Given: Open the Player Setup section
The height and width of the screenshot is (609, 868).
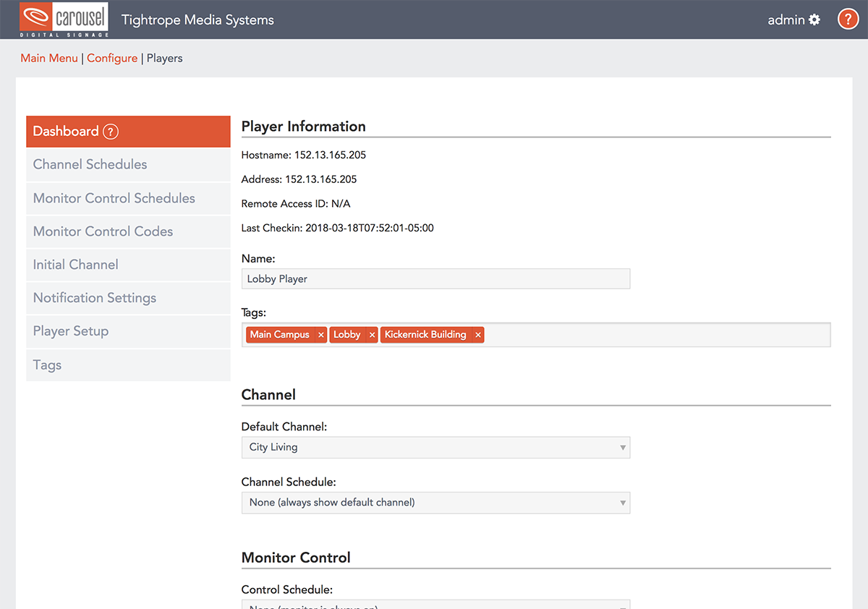Looking at the screenshot, I should click(70, 331).
